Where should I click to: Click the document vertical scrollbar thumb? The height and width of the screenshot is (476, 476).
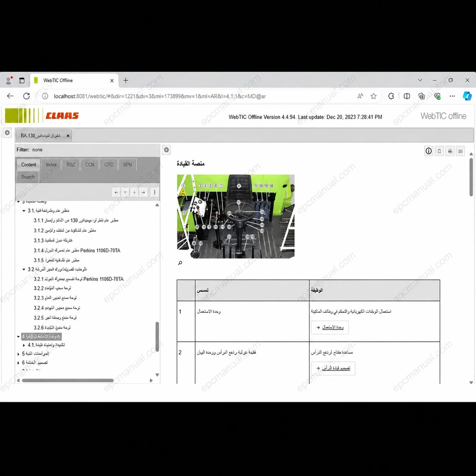point(471,177)
